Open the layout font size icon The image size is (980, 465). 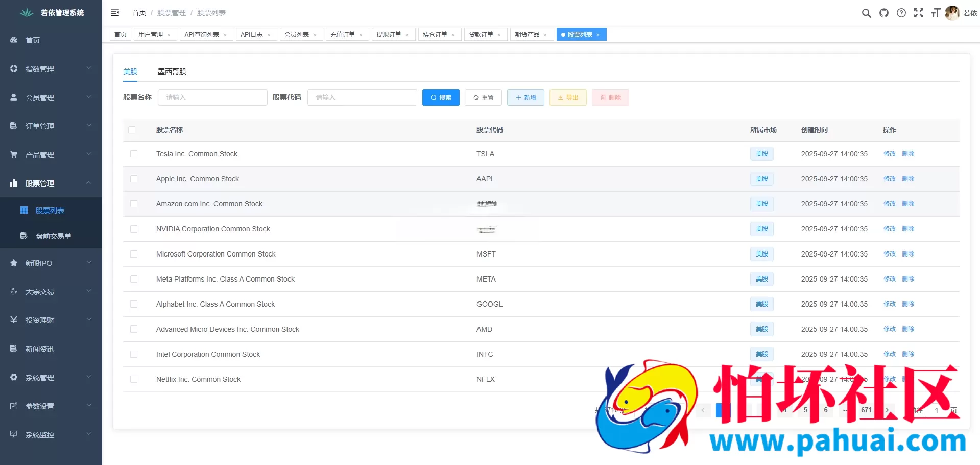(x=936, y=13)
